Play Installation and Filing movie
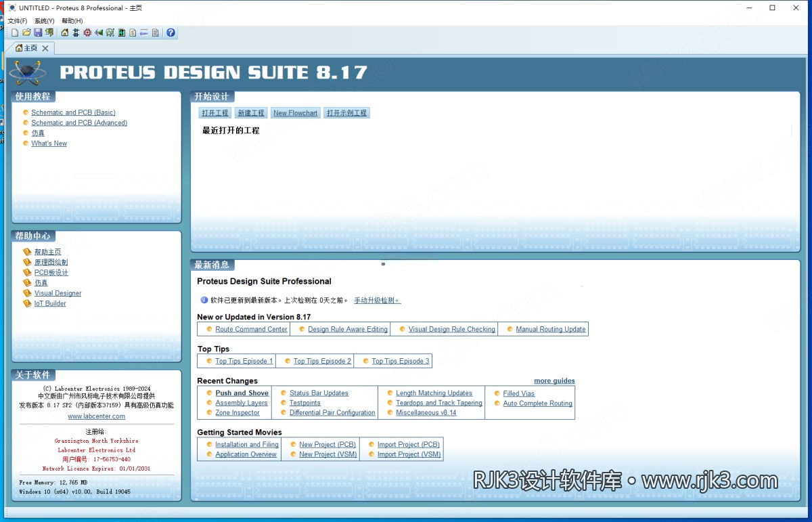The image size is (812, 522). pos(247,445)
